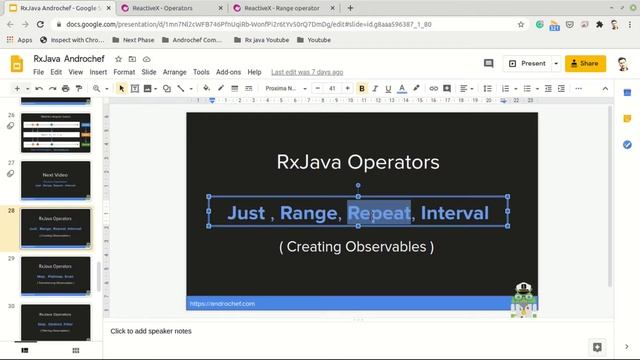The width and height of the screenshot is (640, 360).
Task: Open the fill color bucket
Action: pyautogui.click(x=207, y=88)
